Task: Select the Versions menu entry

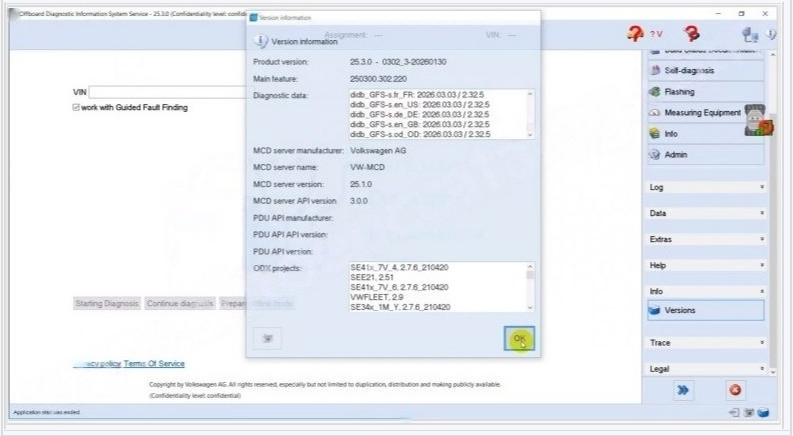Action: click(x=706, y=310)
